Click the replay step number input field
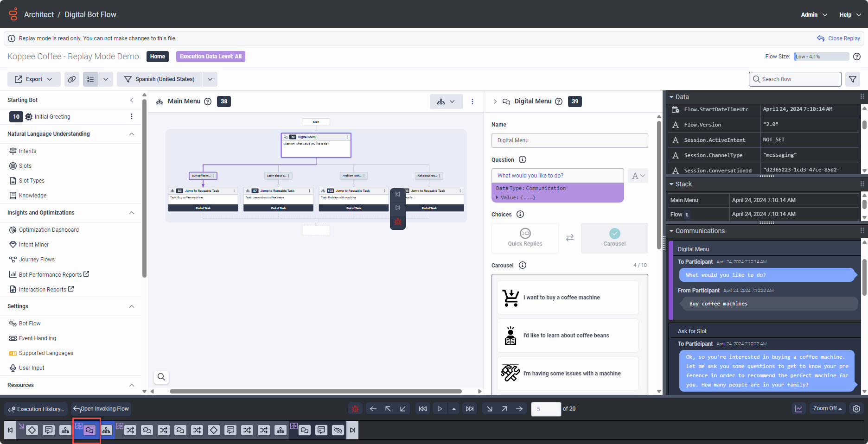Viewport: 868px width, 444px height. [x=546, y=409]
